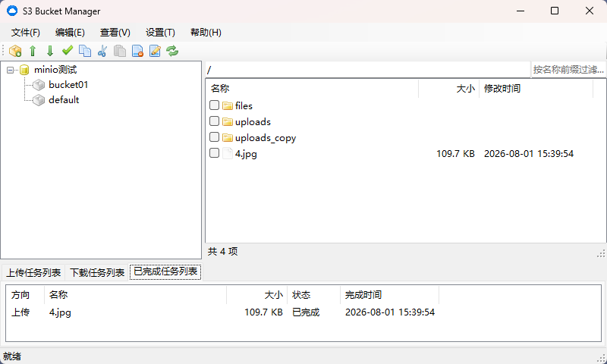Select the 已完成任务列表 tab

(x=165, y=271)
